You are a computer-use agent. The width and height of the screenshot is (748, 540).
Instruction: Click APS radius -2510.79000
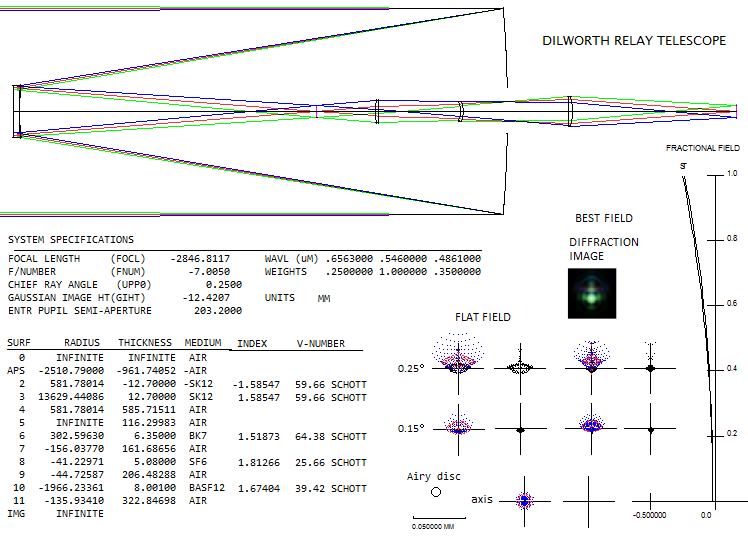pyautogui.click(x=71, y=371)
